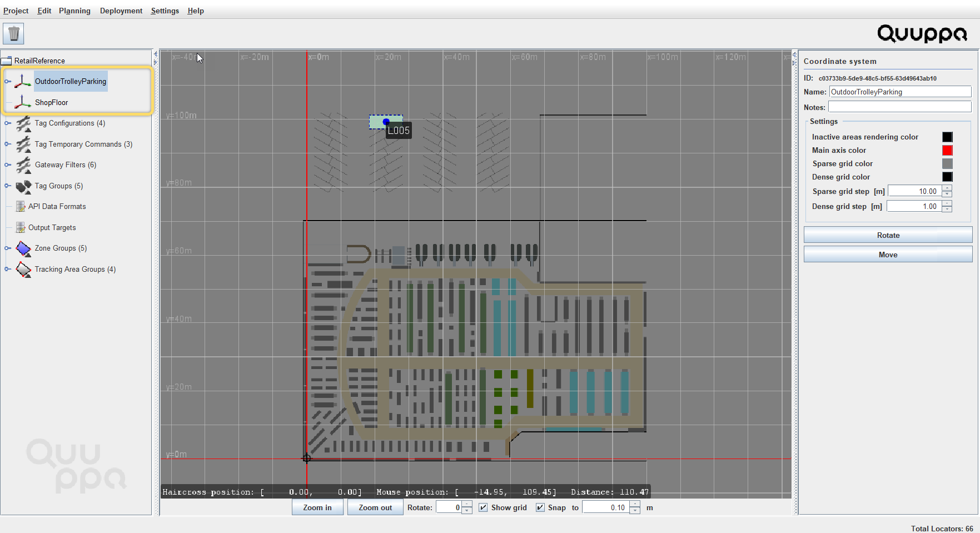980x533 pixels.
Task: Click the Zone Groups blue polygon icon
Action: [x=23, y=248]
